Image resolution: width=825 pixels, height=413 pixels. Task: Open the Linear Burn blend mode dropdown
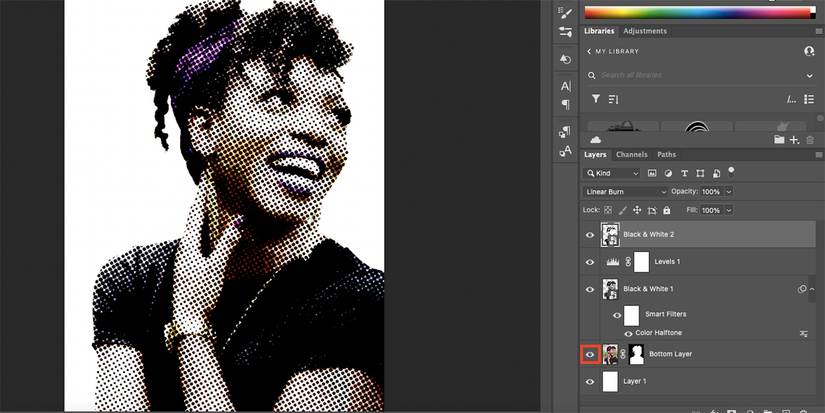pyautogui.click(x=625, y=192)
